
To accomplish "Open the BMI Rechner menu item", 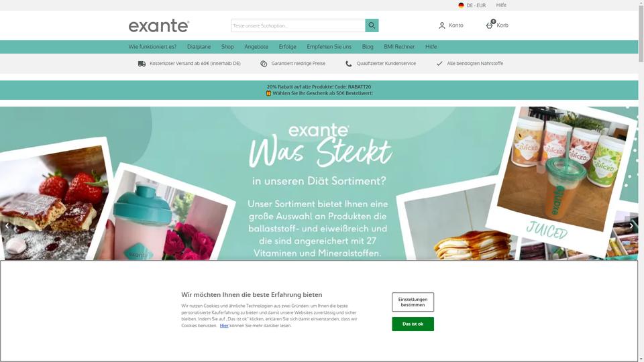I will click(x=399, y=47).
